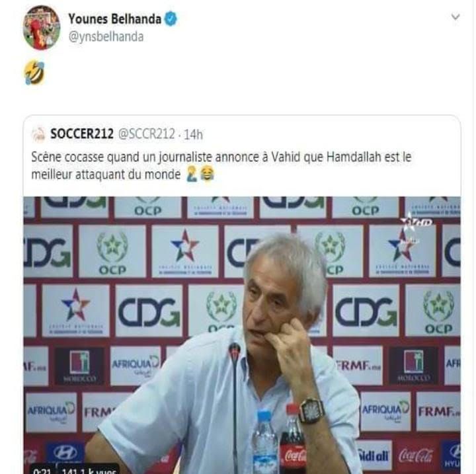Open quoted tweet text about Hamdallah
Image resolution: width=476 pixels, height=474 pixels.
(221, 165)
